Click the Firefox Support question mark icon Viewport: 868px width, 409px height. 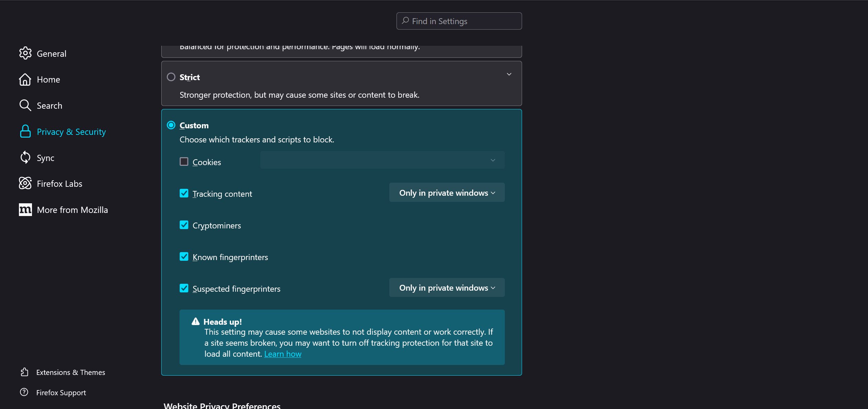point(24,392)
